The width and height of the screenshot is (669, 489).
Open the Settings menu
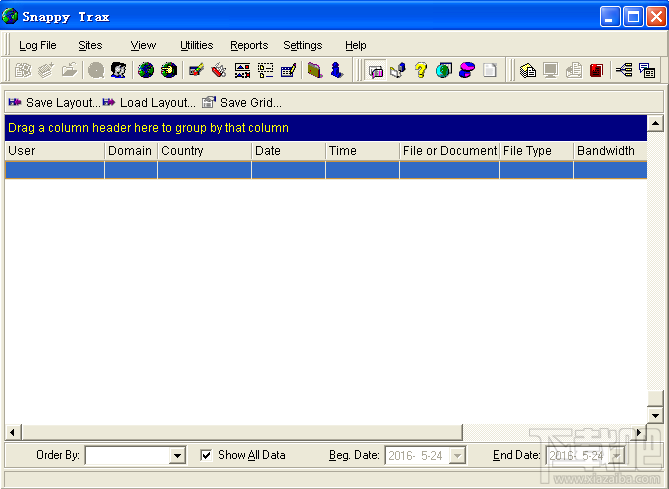[303, 45]
